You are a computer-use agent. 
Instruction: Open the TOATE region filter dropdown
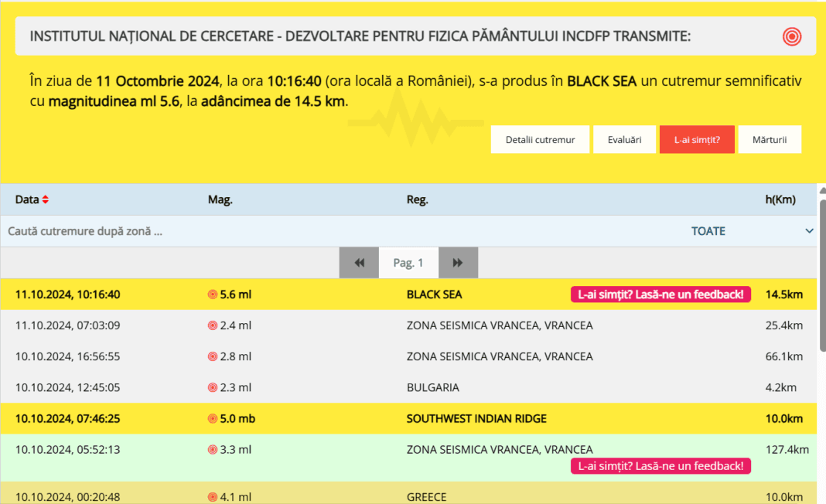tap(708, 230)
